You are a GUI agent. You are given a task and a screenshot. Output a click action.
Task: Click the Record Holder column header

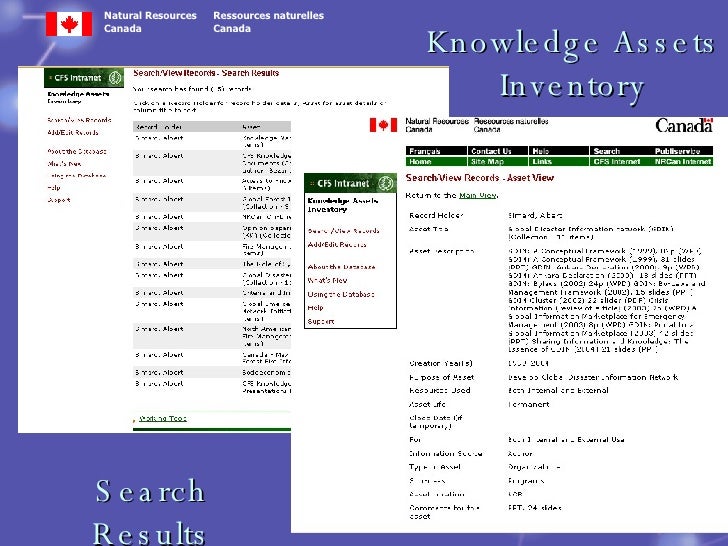pos(158,127)
